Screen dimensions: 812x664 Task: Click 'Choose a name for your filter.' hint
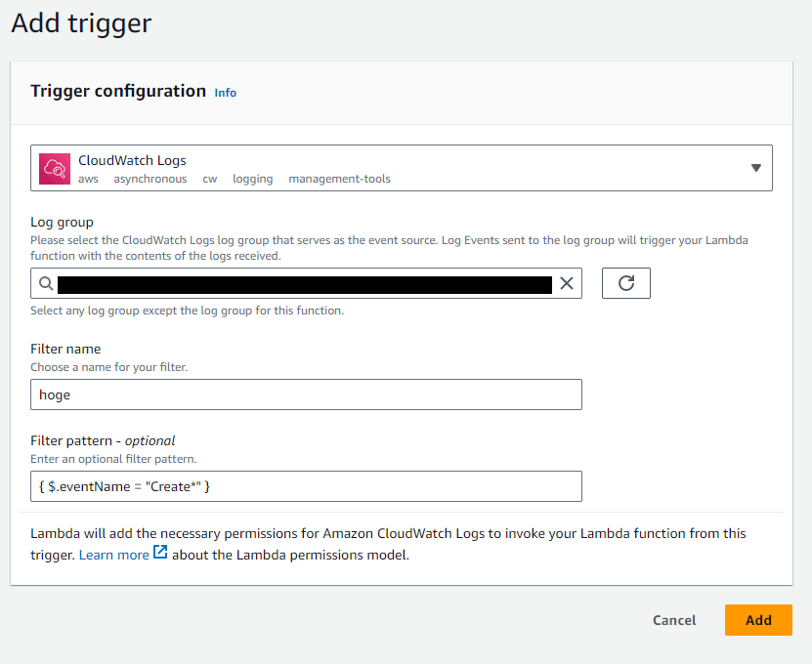108,367
